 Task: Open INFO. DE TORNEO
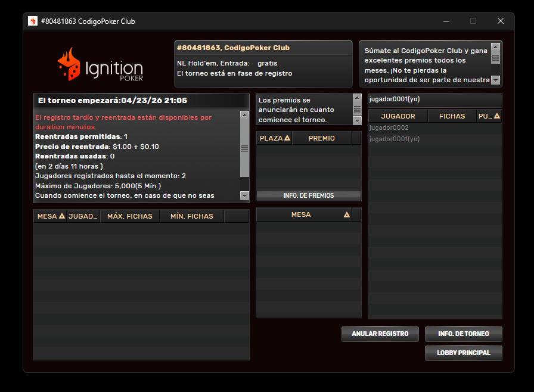click(x=464, y=334)
